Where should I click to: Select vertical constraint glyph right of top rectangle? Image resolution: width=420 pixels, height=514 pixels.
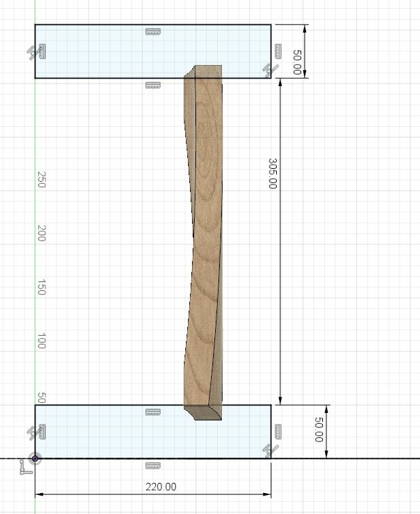278,52
